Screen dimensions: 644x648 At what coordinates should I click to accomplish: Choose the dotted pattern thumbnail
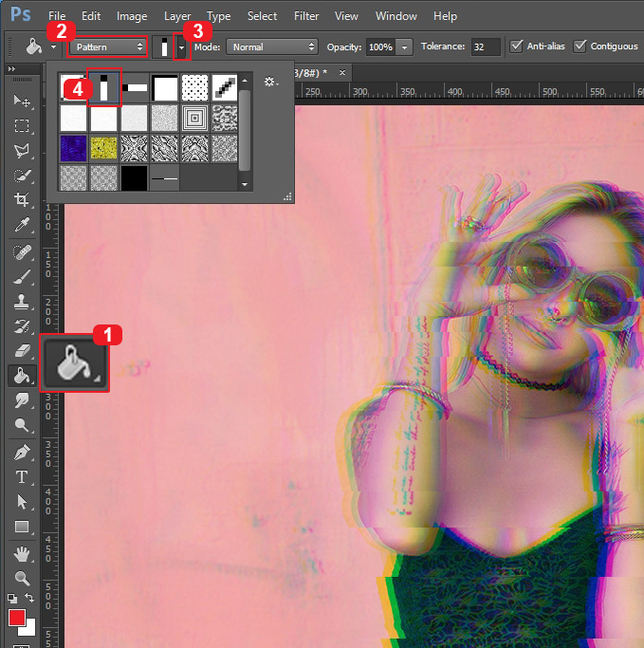pos(195,87)
